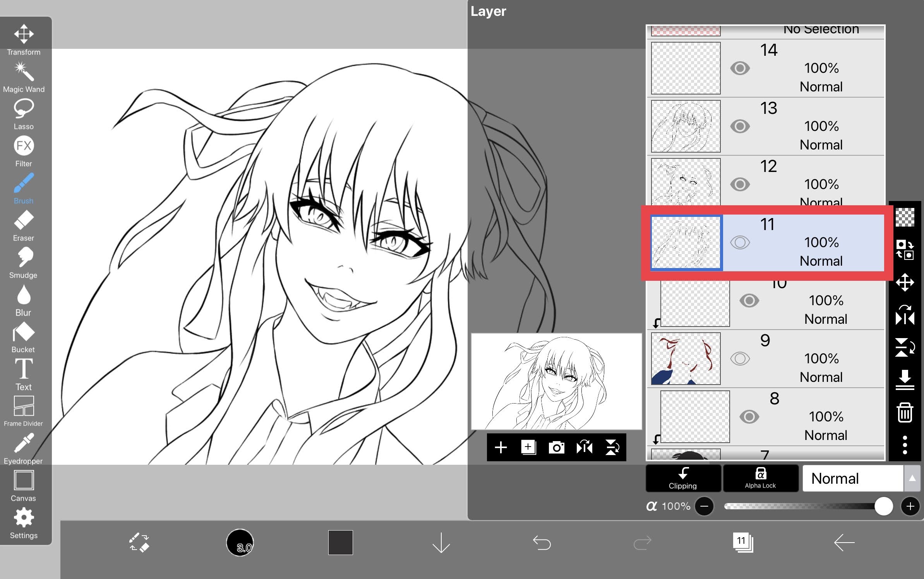Hide layer 13 with its eye toggle
This screenshot has height=579, width=924.
pyautogui.click(x=740, y=126)
